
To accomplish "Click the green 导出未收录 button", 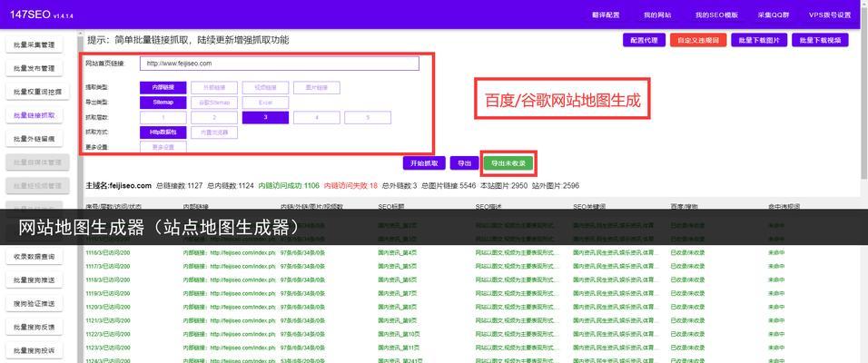I will [508, 163].
